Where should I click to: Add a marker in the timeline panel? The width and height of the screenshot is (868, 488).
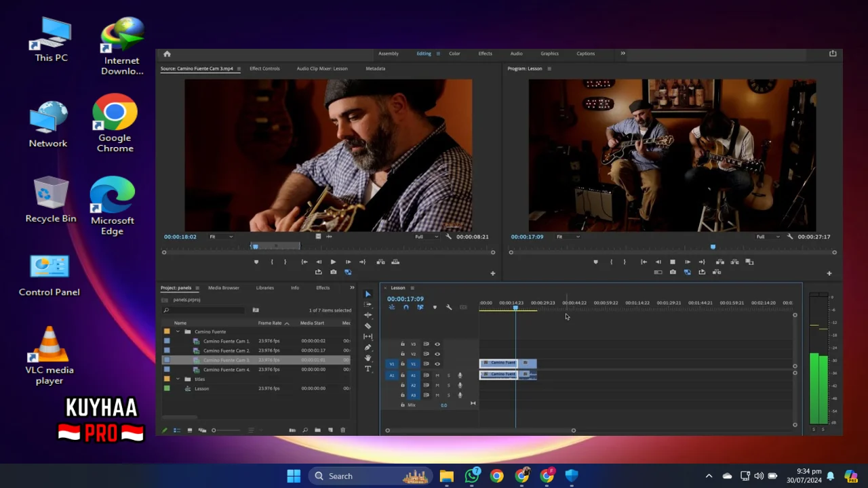[435, 308]
